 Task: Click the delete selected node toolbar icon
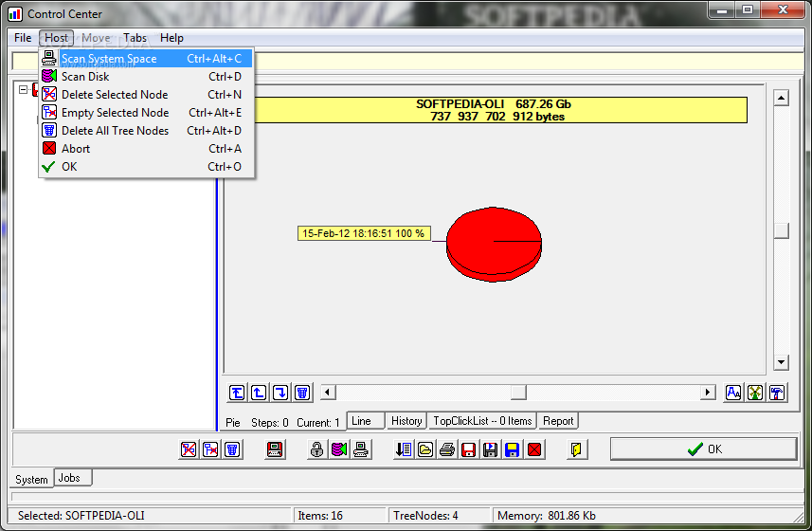(189, 449)
